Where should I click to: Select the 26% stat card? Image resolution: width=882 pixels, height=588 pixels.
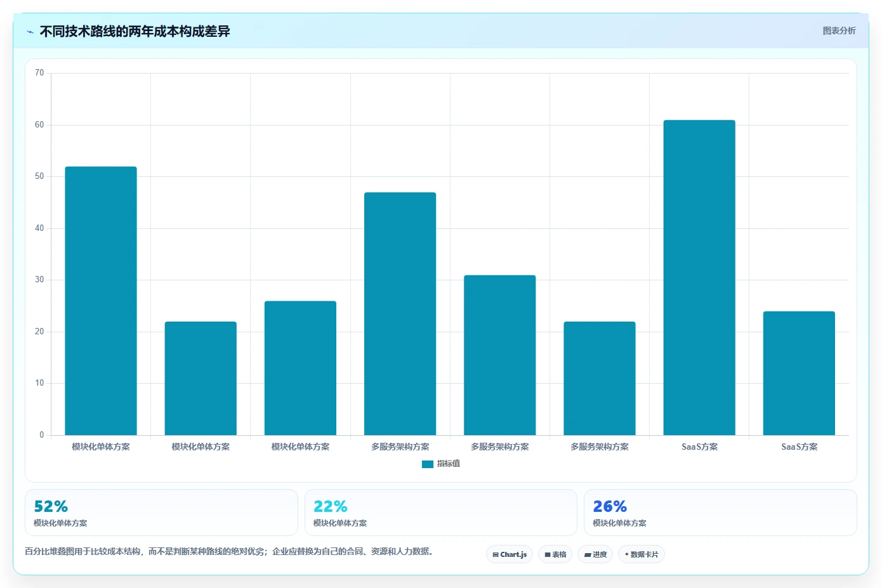pyautogui.click(x=720, y=513)
